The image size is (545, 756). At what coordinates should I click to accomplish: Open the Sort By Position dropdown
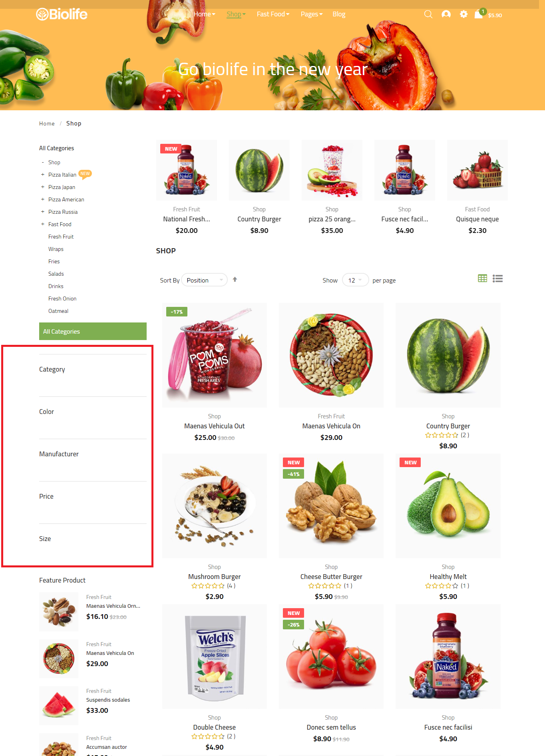click(205, 280)
